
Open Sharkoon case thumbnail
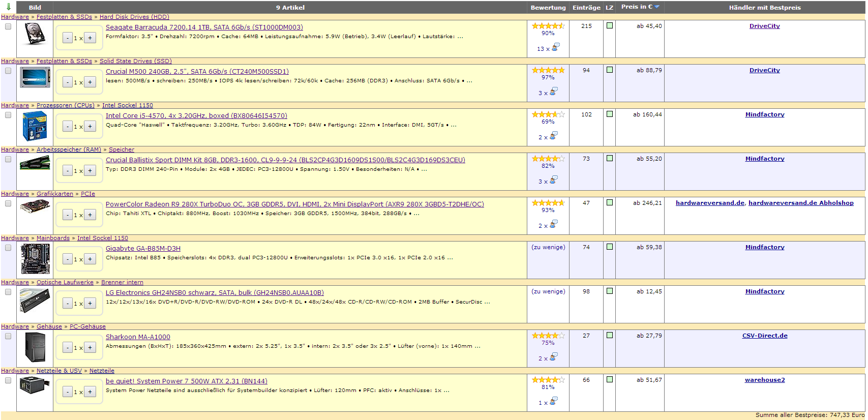(35, 347)
